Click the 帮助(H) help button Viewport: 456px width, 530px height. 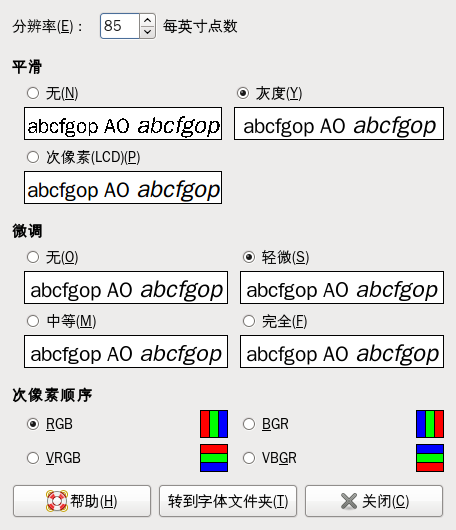[82, 501]
